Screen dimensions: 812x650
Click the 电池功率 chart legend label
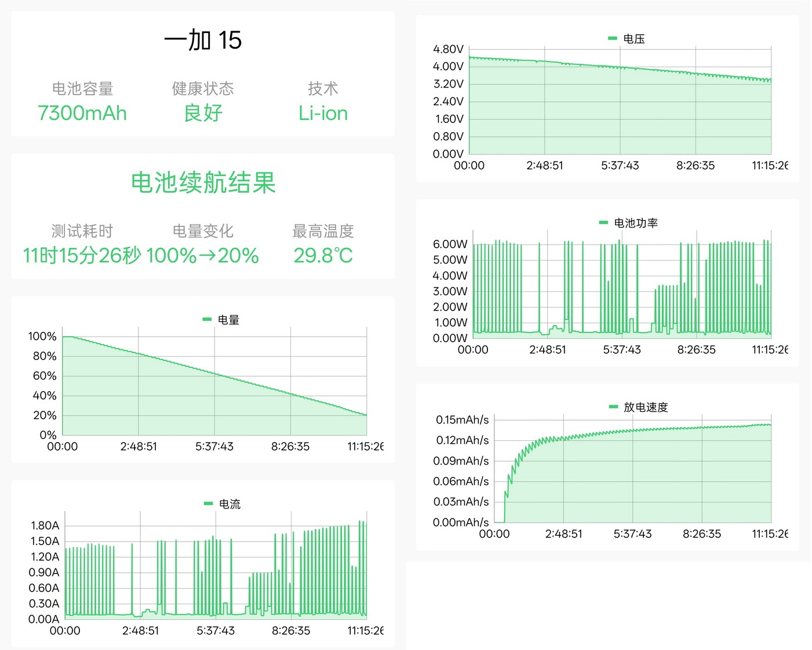tap(636, 223)
